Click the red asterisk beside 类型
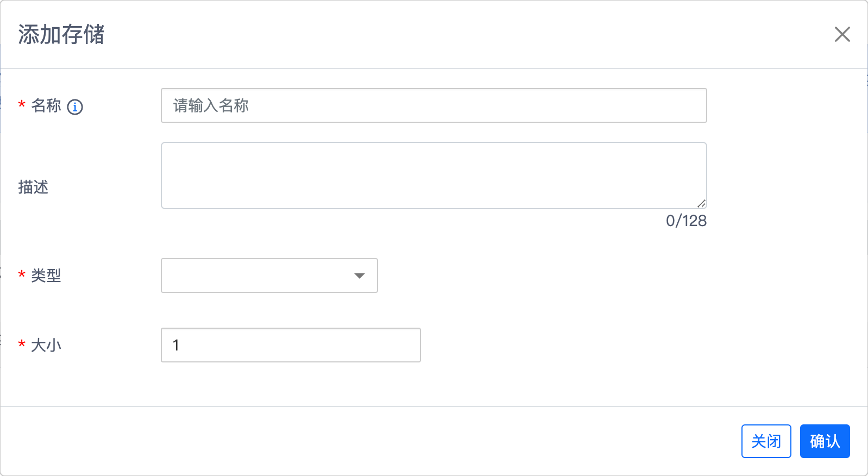 pos(22,275)
